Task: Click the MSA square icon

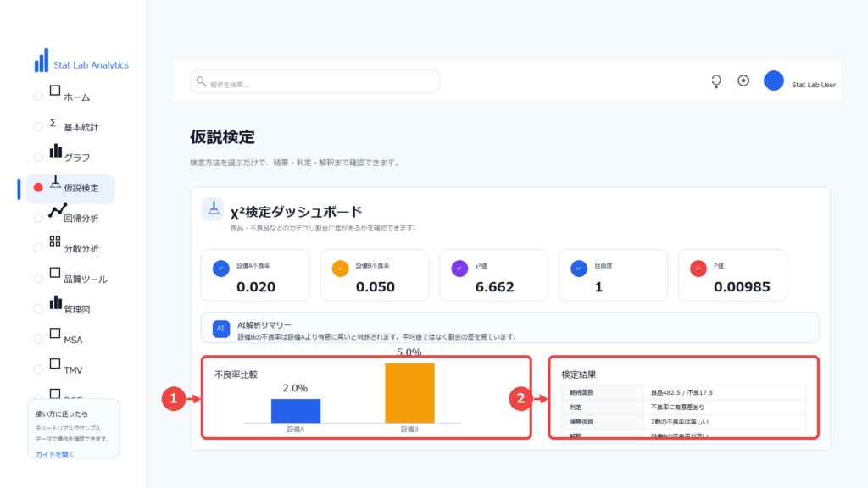Action: click(x=55, y=334)
